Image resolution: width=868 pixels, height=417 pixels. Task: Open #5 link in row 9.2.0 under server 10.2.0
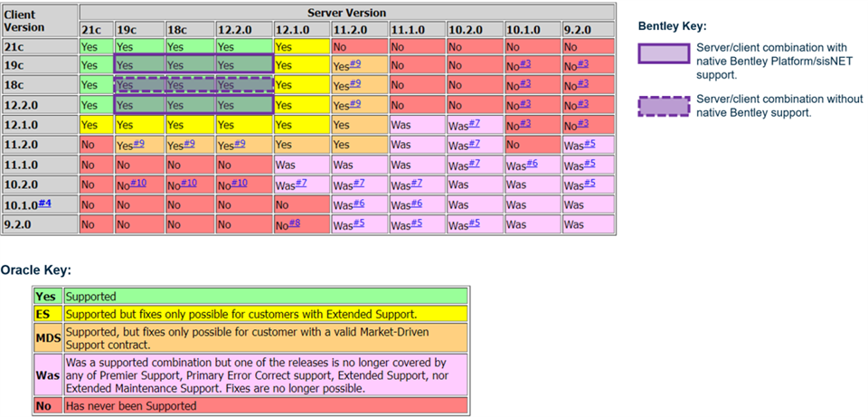pos(475,223)
